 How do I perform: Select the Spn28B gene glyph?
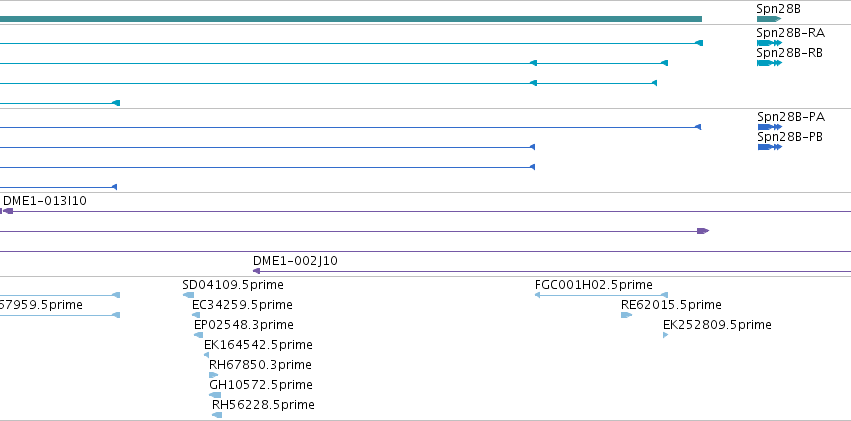[x=769, y=19]
